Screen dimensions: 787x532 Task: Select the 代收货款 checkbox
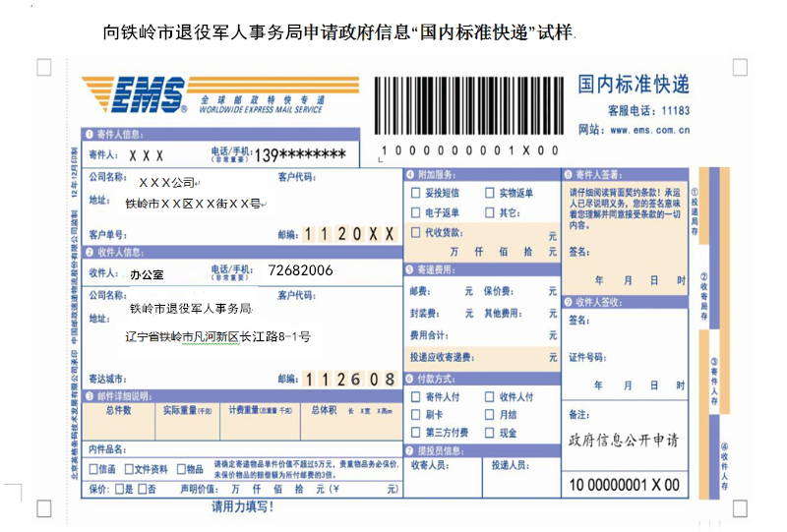click(x=415, y=233)
